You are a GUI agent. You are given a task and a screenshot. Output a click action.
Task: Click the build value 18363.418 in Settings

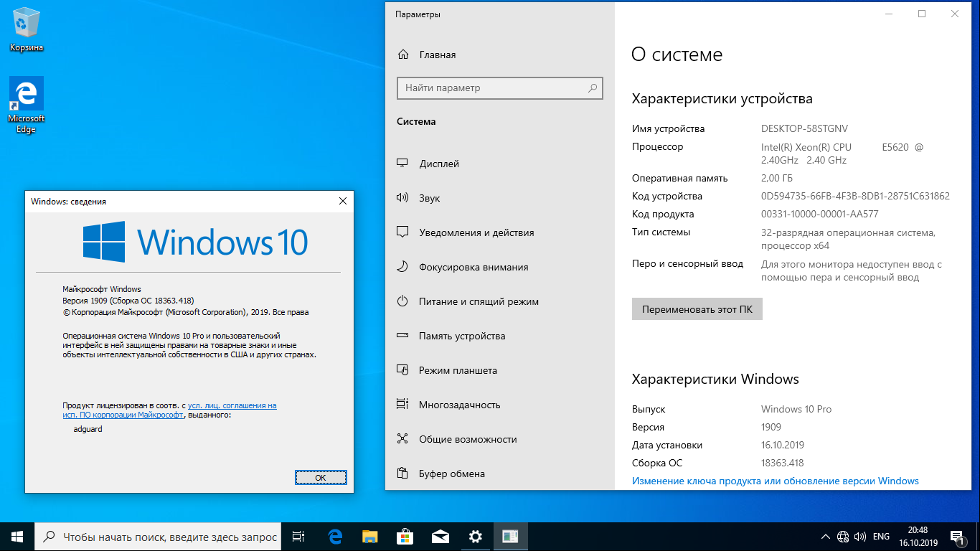click(783, 463)
